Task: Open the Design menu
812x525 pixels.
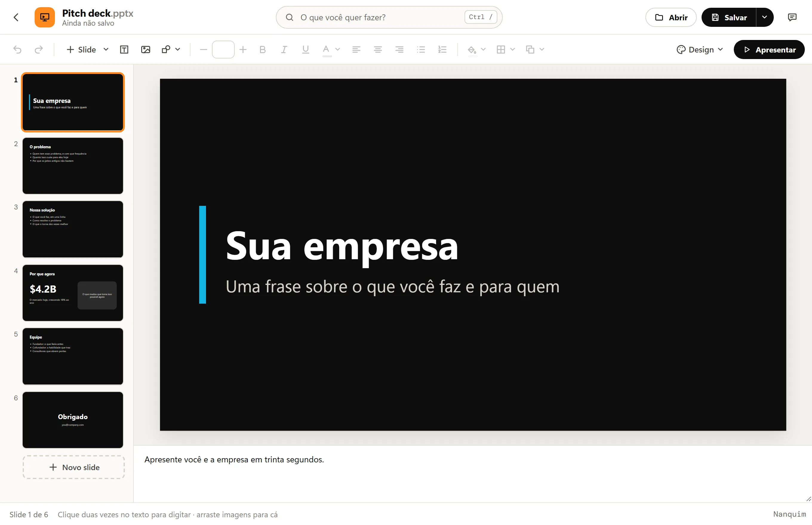Action: click(x=700, y=50)
